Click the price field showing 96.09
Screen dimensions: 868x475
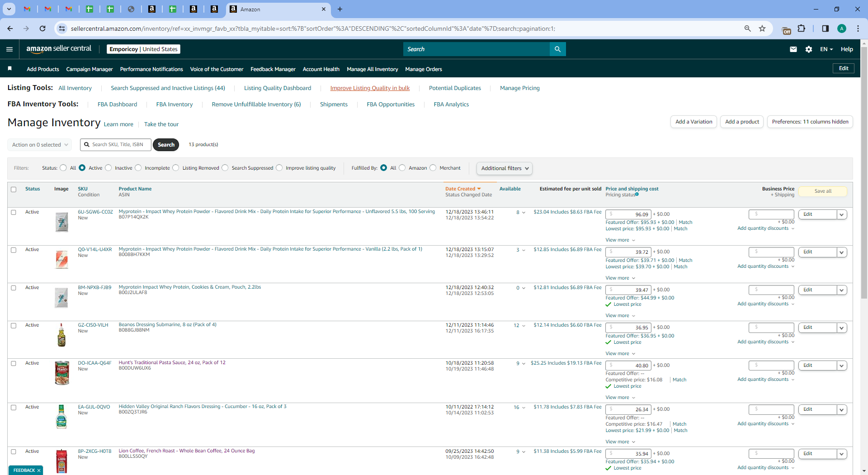click(x=628, y=214)
